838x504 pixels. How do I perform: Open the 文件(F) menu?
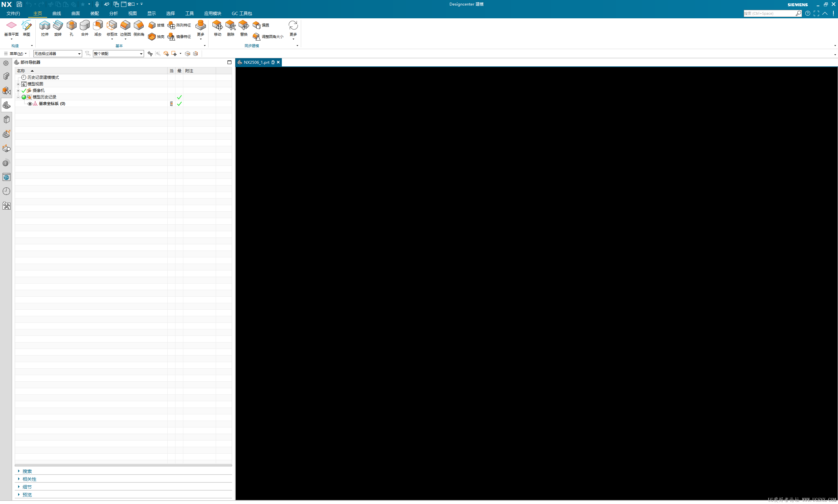(x=13, y=14)
